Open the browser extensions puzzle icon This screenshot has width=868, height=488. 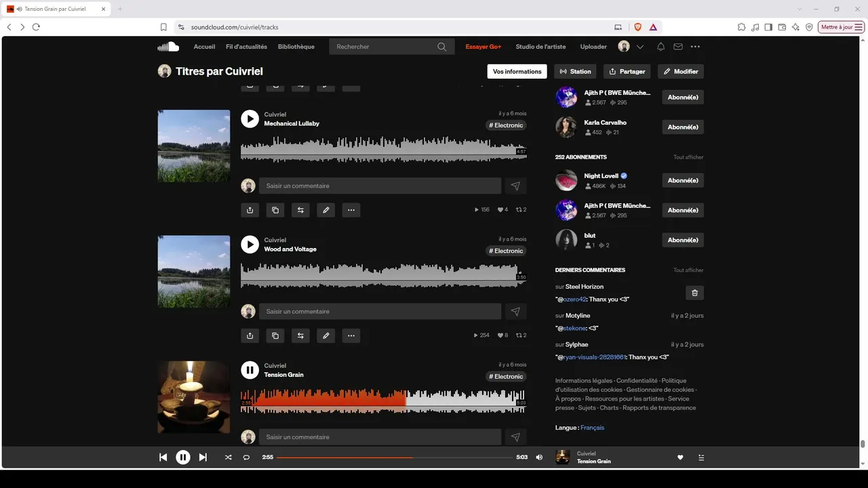[741, 27]
